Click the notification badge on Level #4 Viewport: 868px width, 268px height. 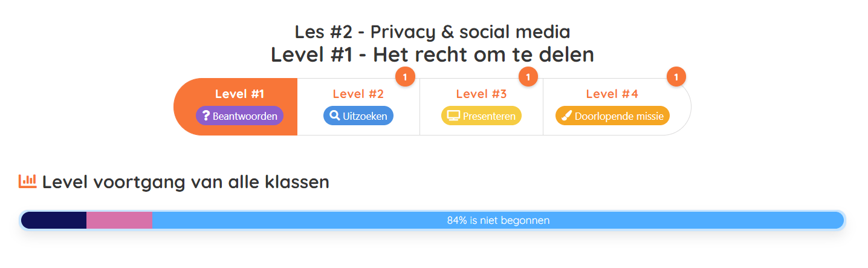pyautogui.click(x=676, y=77)
